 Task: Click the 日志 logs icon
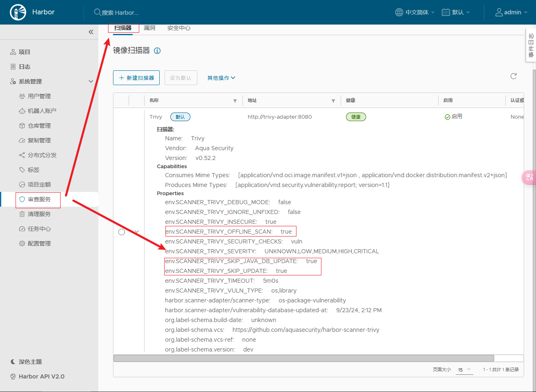tap(13, 67)
